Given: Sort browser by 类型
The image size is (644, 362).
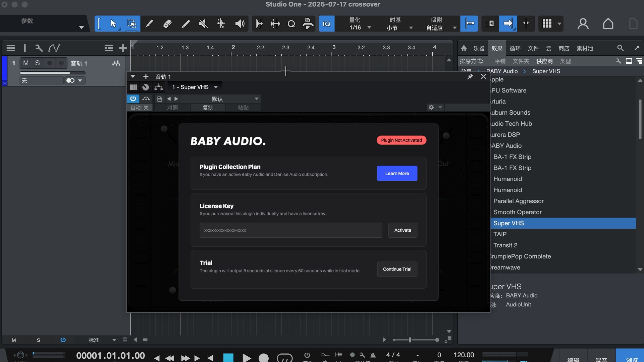Looking at the screenshot, I should [565, 61].
